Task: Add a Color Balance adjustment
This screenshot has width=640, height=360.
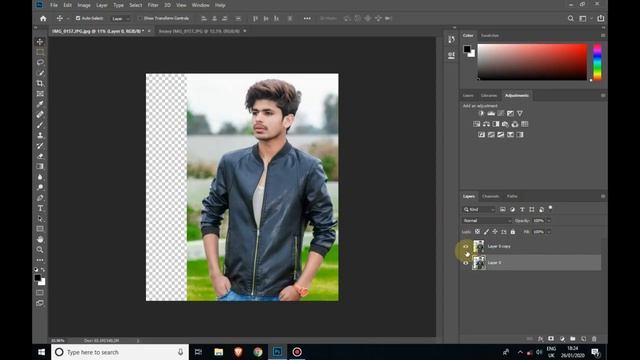Action: pos(486,124)
